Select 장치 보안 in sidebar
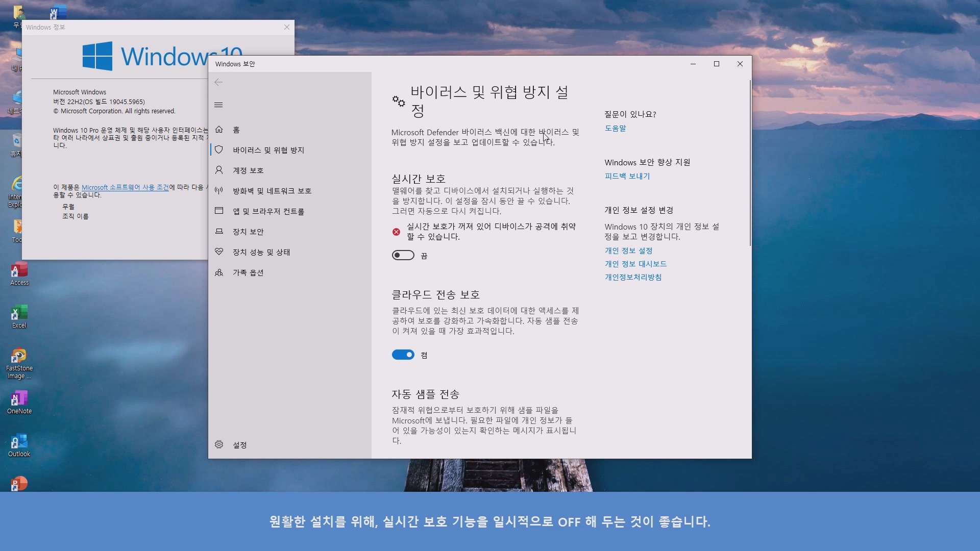 pyautogui.click(x=290, y=232)
